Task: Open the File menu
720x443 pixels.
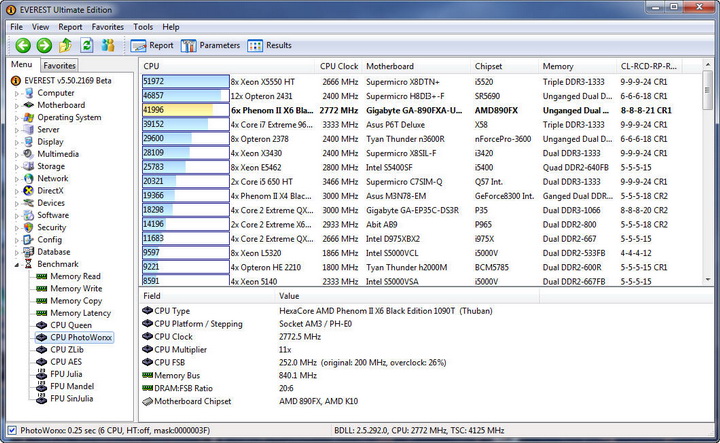Action: click(x=17, y=27)
